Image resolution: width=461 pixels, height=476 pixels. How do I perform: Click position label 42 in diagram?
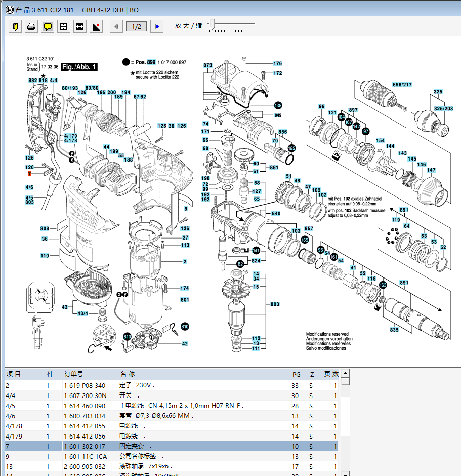185,344
